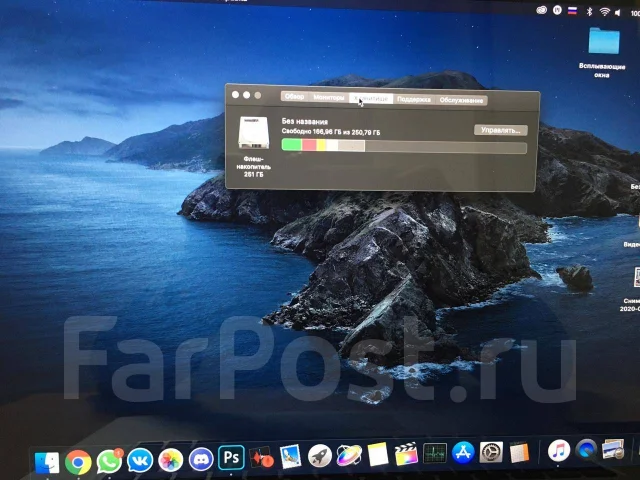Switch to the Мониторы tab

329,98
